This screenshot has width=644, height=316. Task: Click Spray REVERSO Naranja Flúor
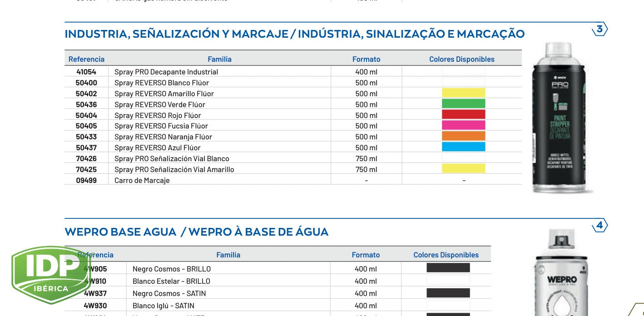tap(163, 137)
